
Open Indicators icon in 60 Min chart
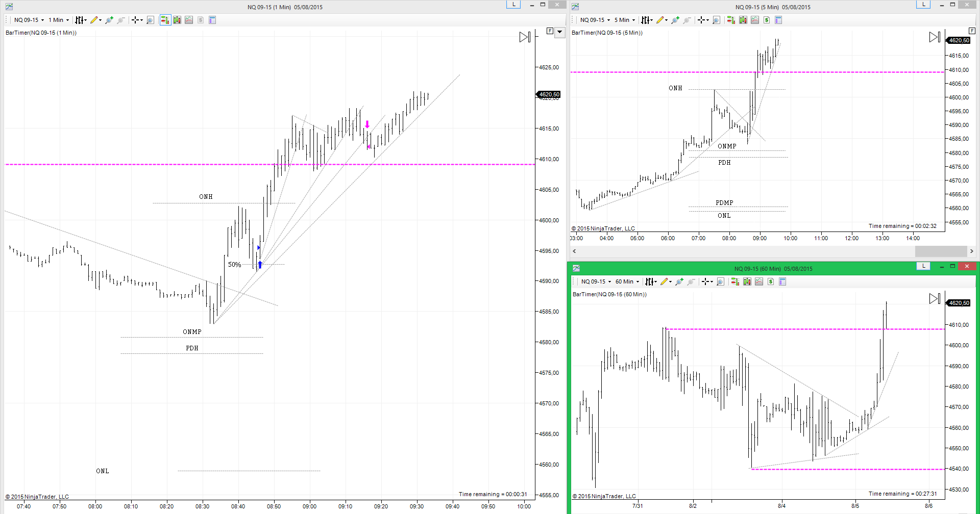coord(759,281)
